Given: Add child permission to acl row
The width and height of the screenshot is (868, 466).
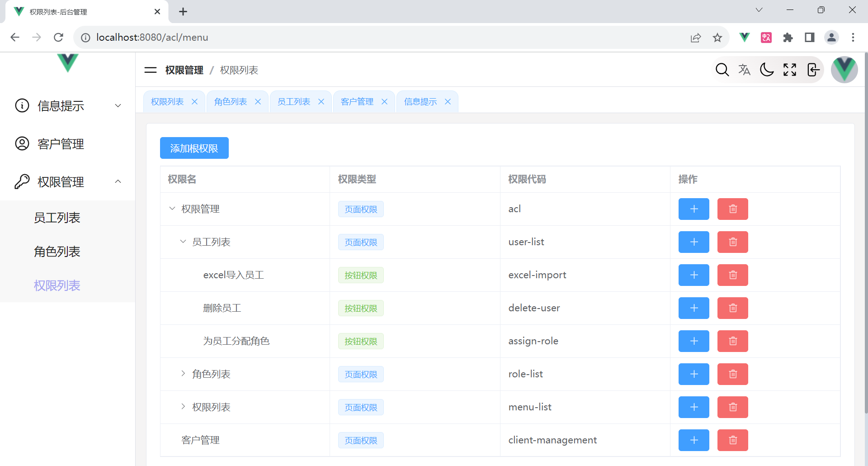Looking at the screenshot, I should pos(694,209).
